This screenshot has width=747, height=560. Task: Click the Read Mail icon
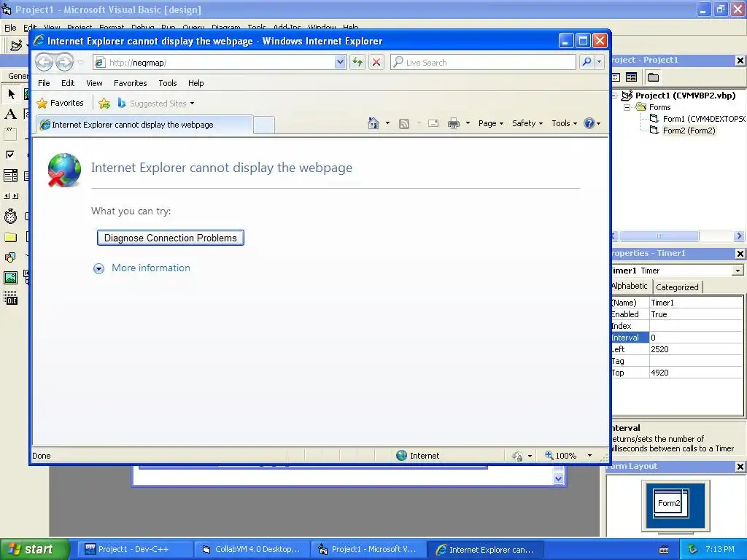point(433,124)
